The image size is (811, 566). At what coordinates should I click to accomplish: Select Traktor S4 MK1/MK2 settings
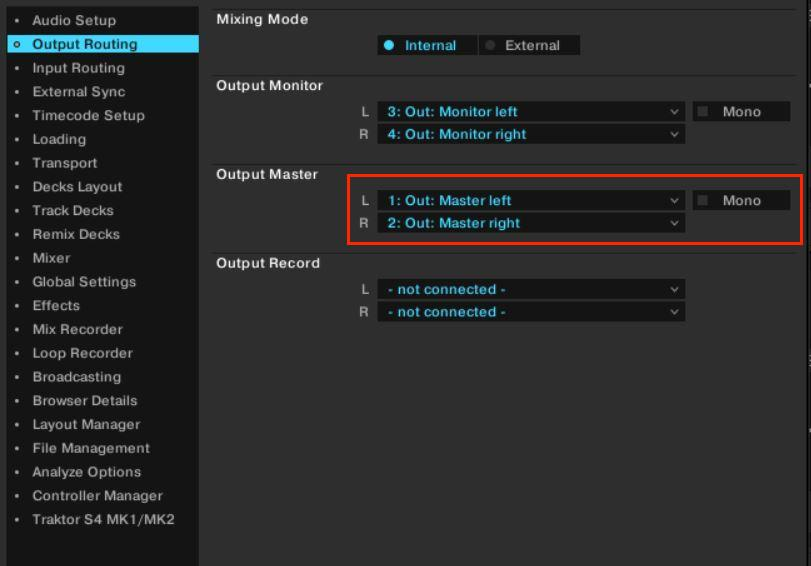[x=103, y=520]
